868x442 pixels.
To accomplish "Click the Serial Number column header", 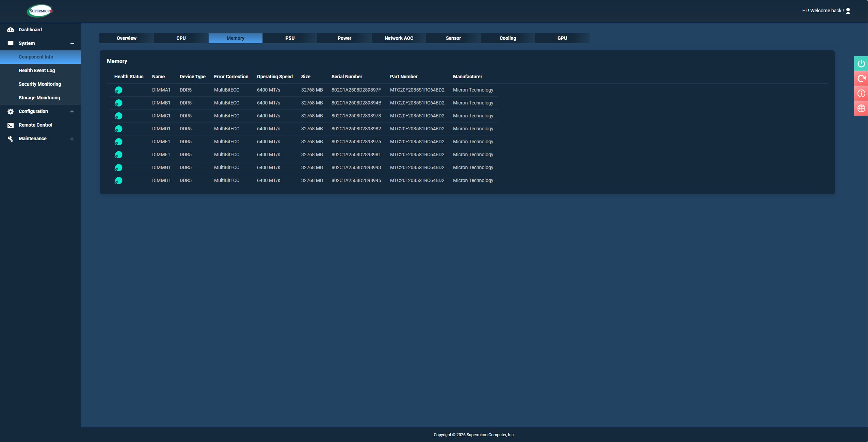I will pos(347,77).
